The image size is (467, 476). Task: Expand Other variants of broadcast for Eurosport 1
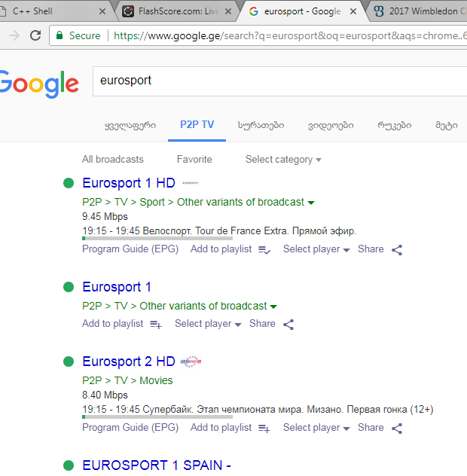[209, 306]
